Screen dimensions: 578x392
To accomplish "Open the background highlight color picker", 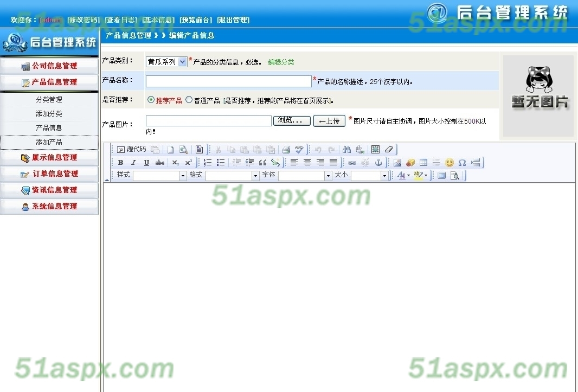I will (420, 176).
